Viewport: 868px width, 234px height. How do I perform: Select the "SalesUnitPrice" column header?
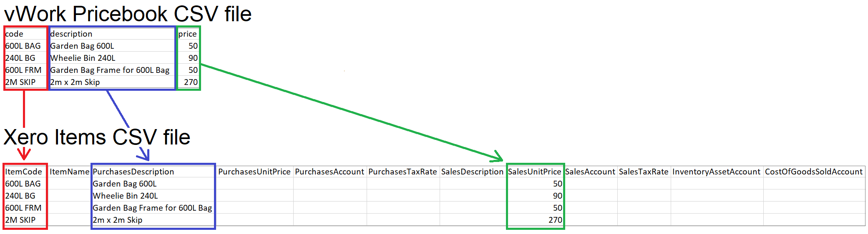(x=535, y=172)
